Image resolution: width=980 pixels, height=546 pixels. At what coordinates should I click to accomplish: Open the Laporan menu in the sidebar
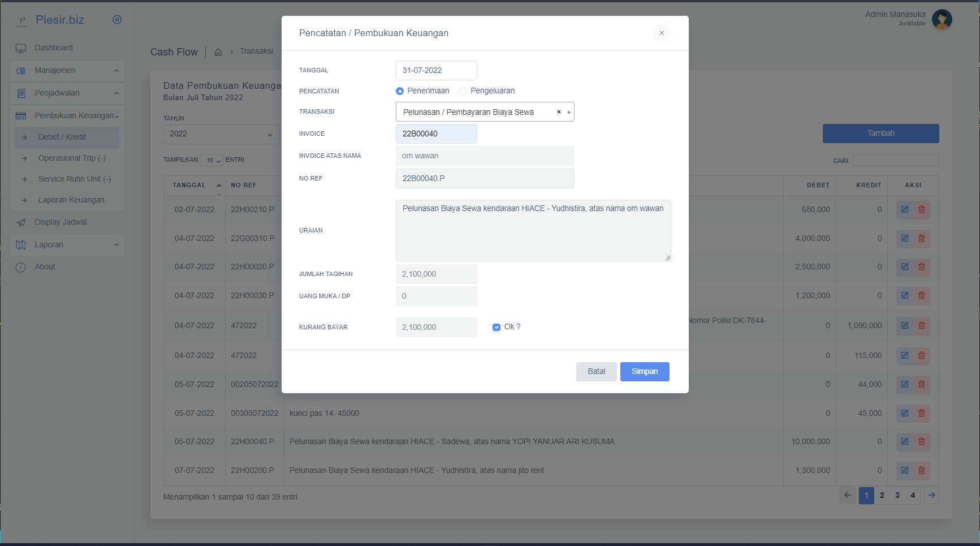click(x=67, y=244)
